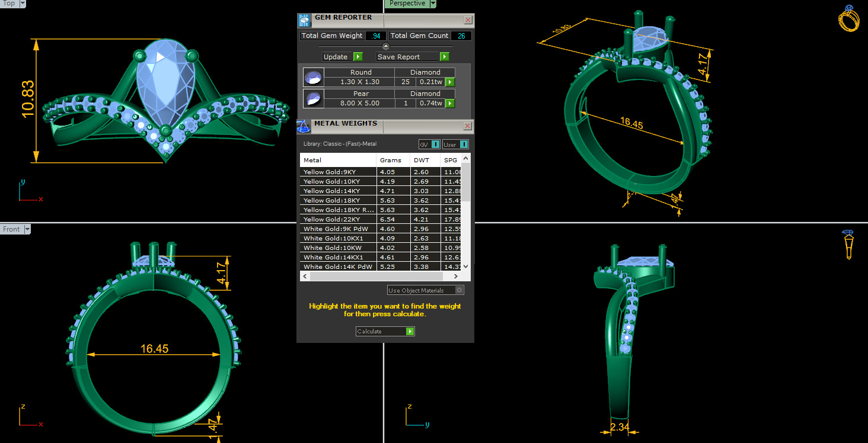Viewport: 868px width, 443px height.
Task: Click the yellow gem setting icon at right
Action: [x=848, y=244]
